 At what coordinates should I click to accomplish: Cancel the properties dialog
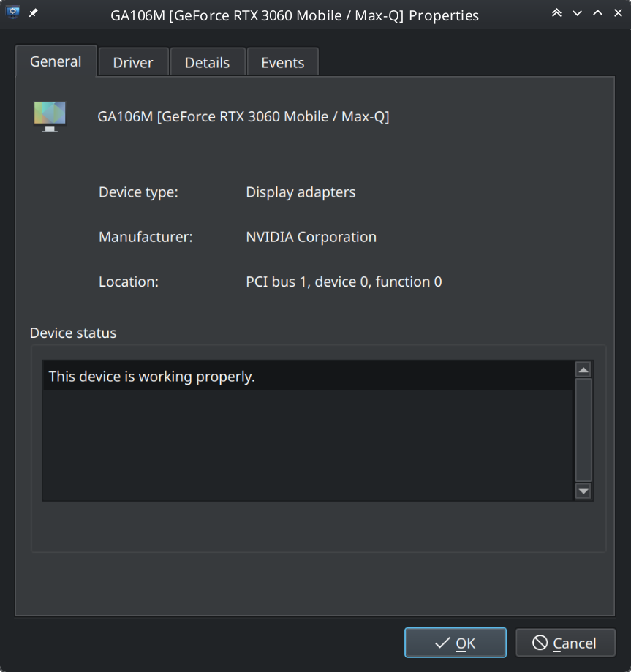coord(565,642)
